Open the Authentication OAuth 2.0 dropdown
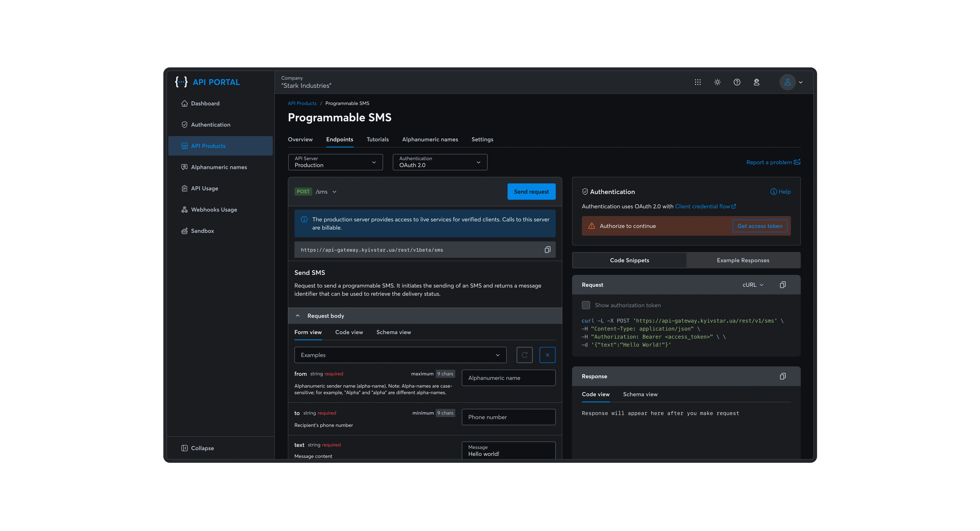Screen dimensions: 980x531 tap(440, 162)
